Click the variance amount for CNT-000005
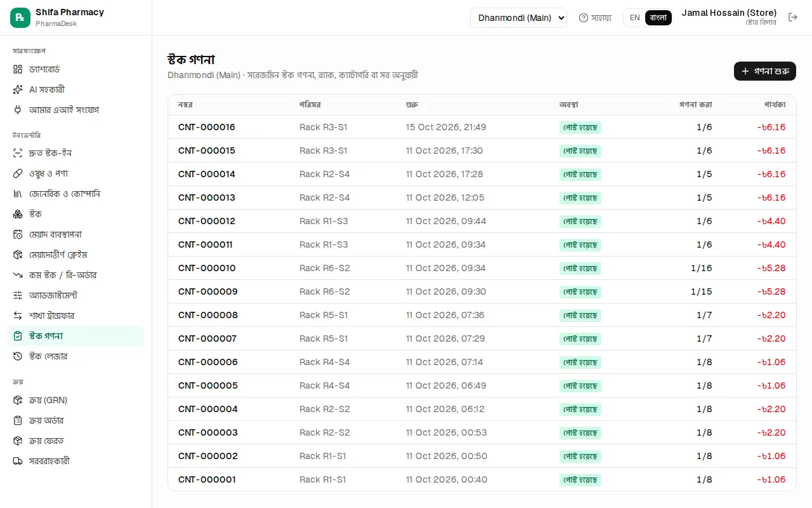The height and width of the screenshot is (508, 812). pyautogui.click(x=771, y=385)
